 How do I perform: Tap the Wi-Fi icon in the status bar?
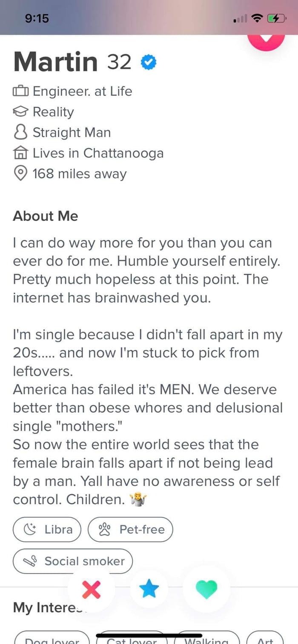tap(257, 18)
